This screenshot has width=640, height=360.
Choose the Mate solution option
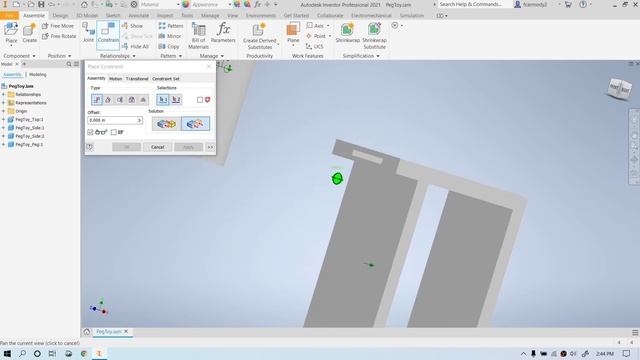(x=167, y=124)
